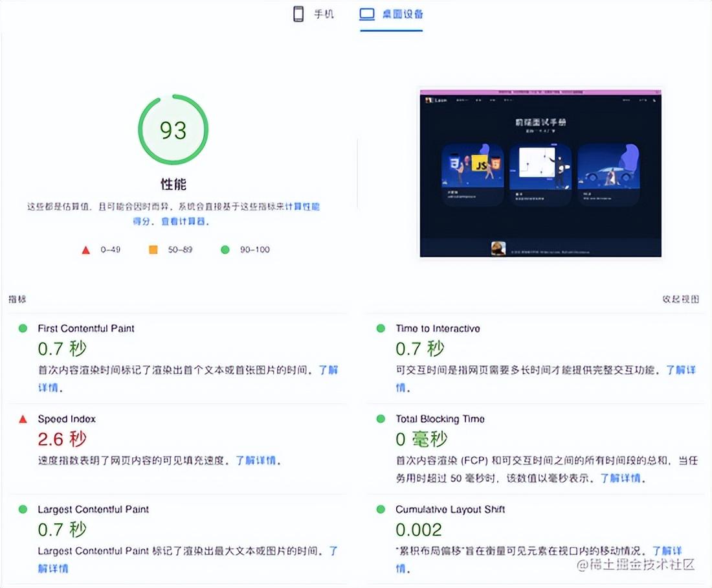Open the page screenshot thumbnail
The width and height of the screenshot is (712, 588).
click(540, 173)
